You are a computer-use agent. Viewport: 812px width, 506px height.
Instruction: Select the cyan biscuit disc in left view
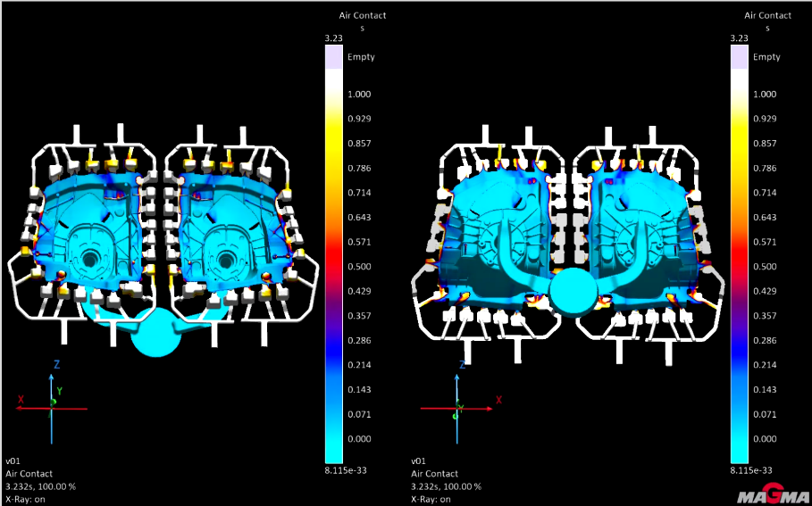coord(156,337)
